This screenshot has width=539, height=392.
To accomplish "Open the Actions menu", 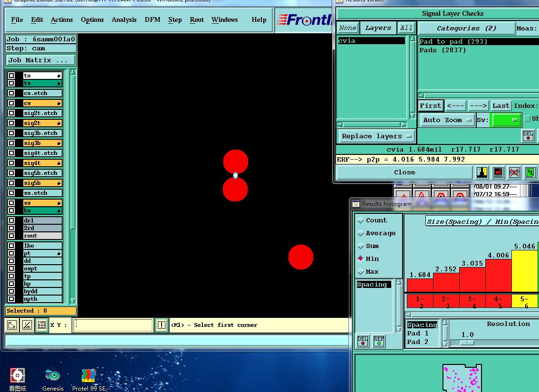I will 62,19.
